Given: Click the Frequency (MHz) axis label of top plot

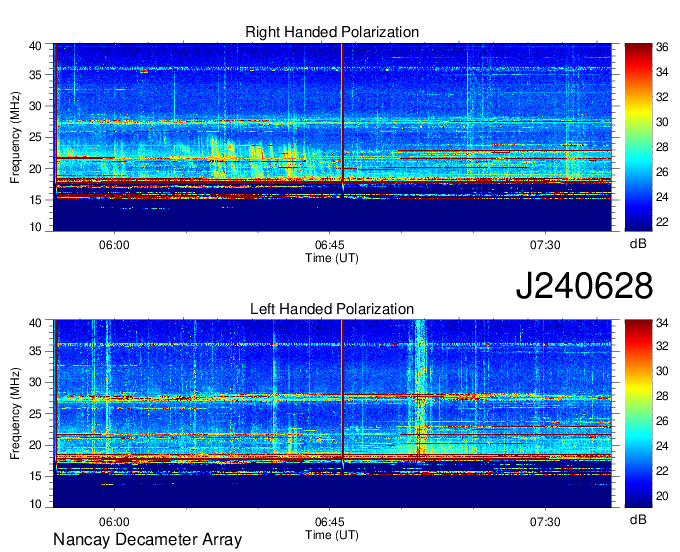Looking at the screenshot, I should tap(15, 137).
